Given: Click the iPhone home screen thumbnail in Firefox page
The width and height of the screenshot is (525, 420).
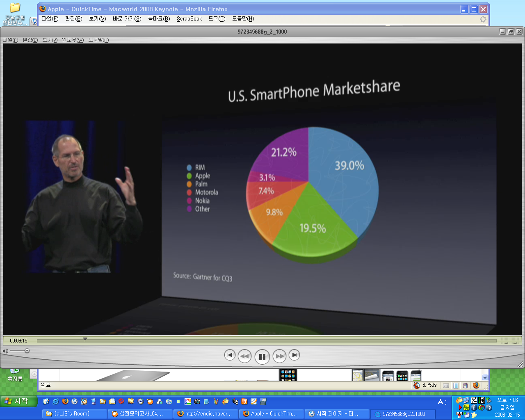Looking at the screenshot, I should click(288, 374).
